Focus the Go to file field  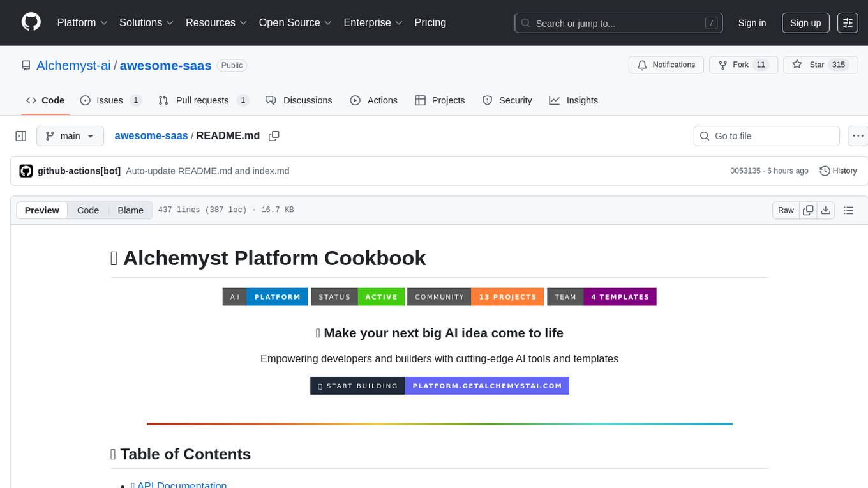pyautogui.click(x=767, y=136)
